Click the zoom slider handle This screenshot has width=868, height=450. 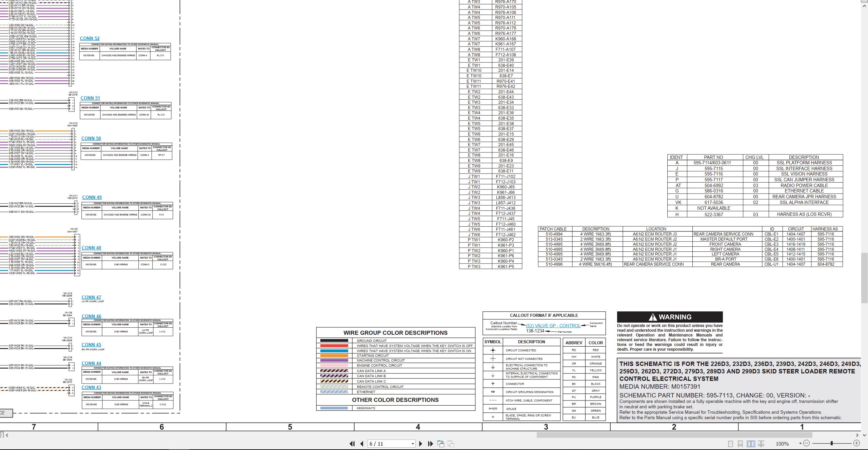832,443
